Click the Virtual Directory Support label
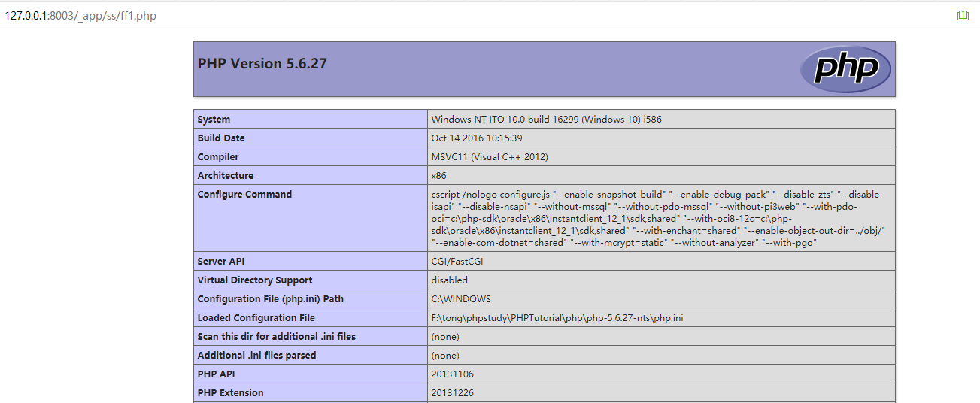This screenshot has height=403, width=980. pyautogui.click(x=255, y=280)
